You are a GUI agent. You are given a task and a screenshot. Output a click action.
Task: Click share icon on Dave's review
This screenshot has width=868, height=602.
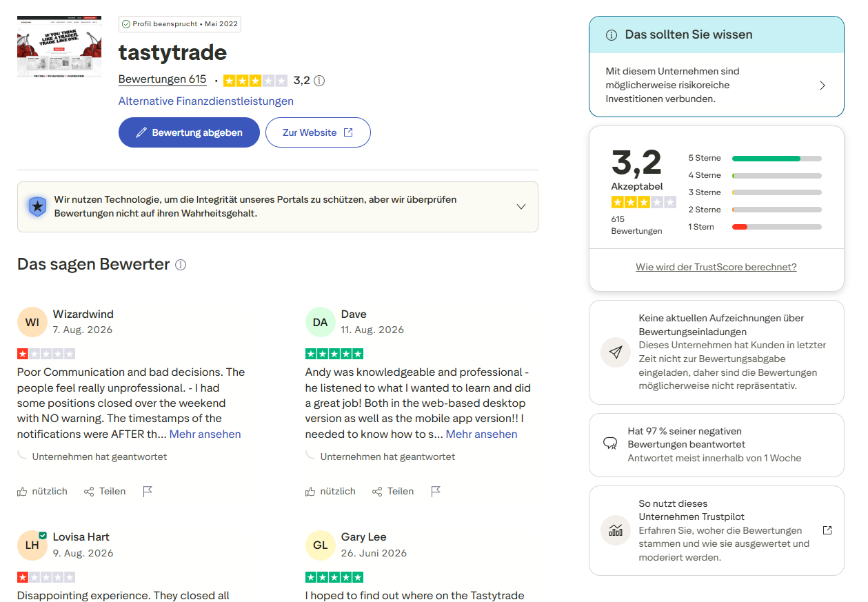click(x=377, y=492)
